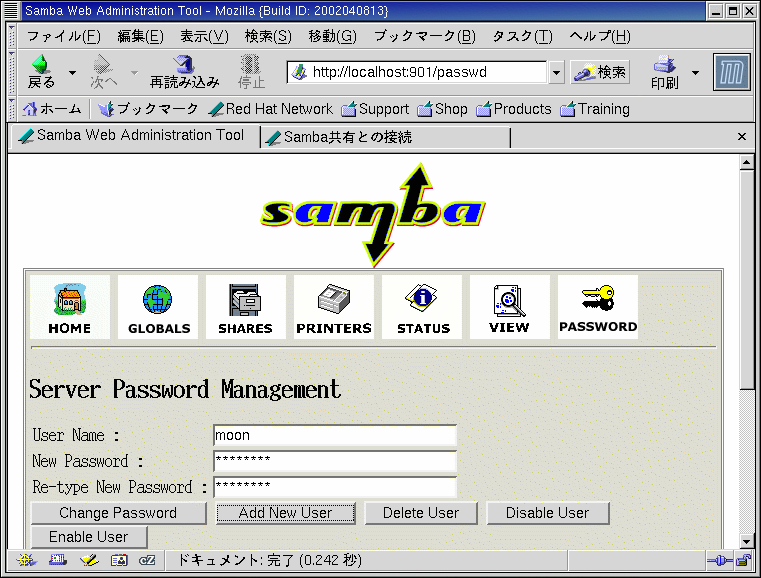Open the 表示(V) menu
This screenshot has width=761, height=578.
coord(204,36)
